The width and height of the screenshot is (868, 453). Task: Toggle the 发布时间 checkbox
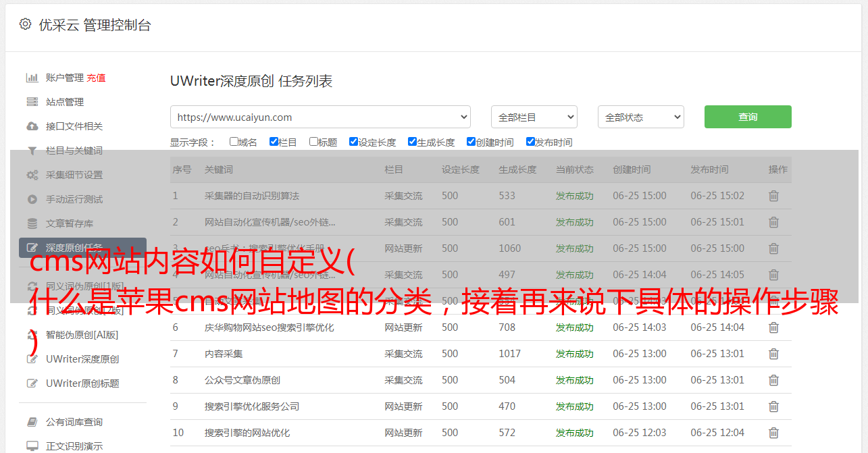coord(530,142)
